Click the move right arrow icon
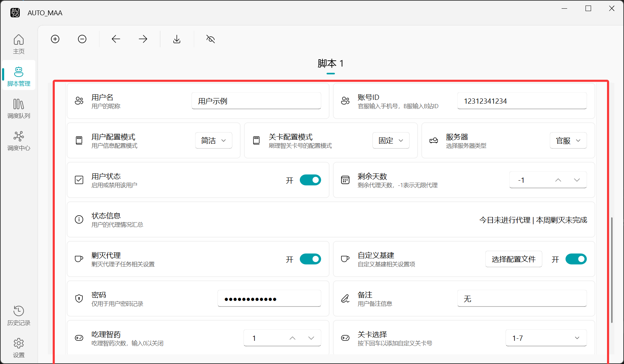 (x=143, y=39)
